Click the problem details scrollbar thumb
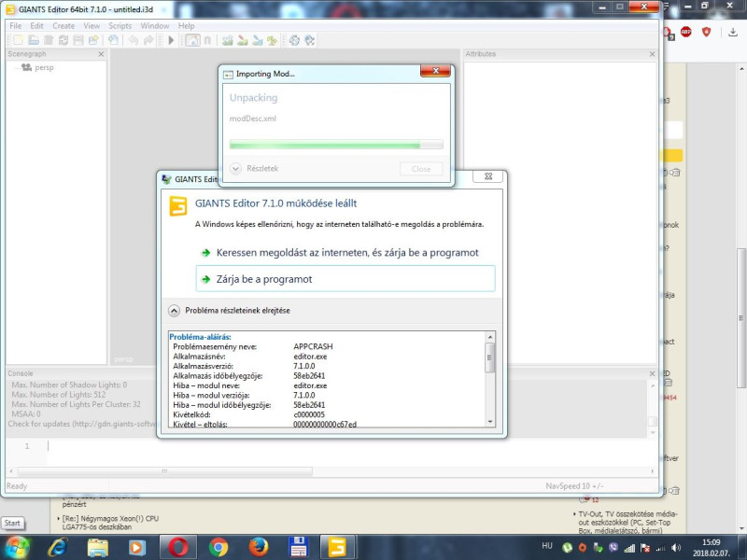The height and width of the screenshot is (560, 747). (489, 357)
